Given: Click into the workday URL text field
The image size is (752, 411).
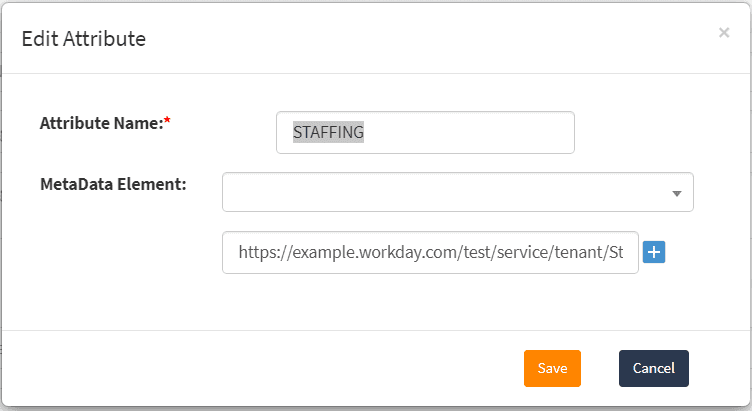Looking at the screenshot, I should pyautogui.click(x=430, y=253).
